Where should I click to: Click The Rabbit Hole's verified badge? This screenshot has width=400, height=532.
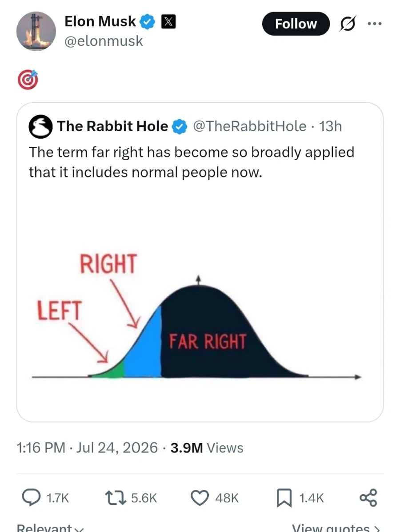pyautogui.click(x=179, y=127)
